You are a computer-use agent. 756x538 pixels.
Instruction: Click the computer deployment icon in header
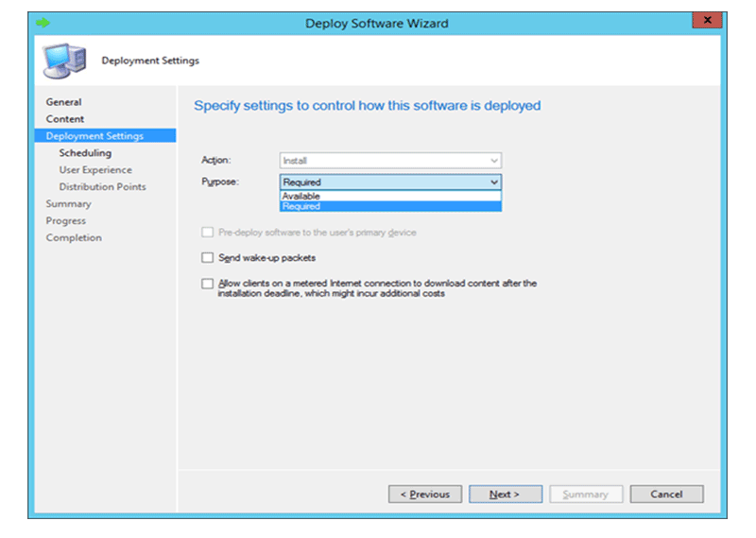tap(64, 61)
